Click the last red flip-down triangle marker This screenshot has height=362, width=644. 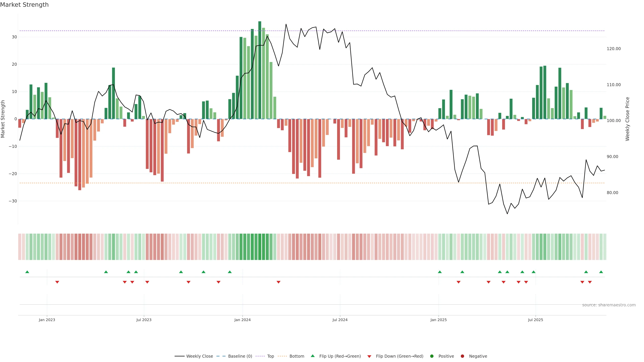click(590, 282)
